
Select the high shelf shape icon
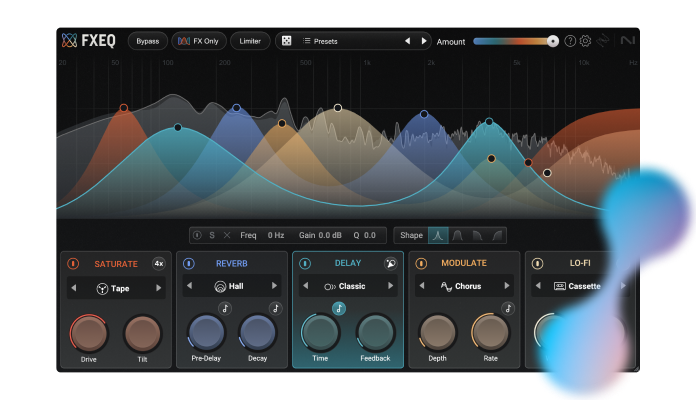click(x=497, y=235)
